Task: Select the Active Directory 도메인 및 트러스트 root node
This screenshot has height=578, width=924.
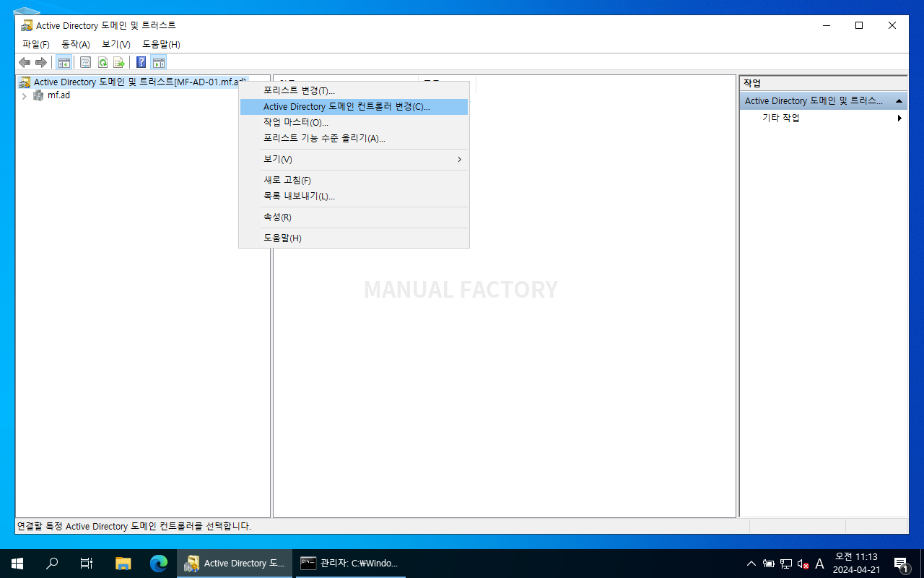Action: click(x=139, y=82)
